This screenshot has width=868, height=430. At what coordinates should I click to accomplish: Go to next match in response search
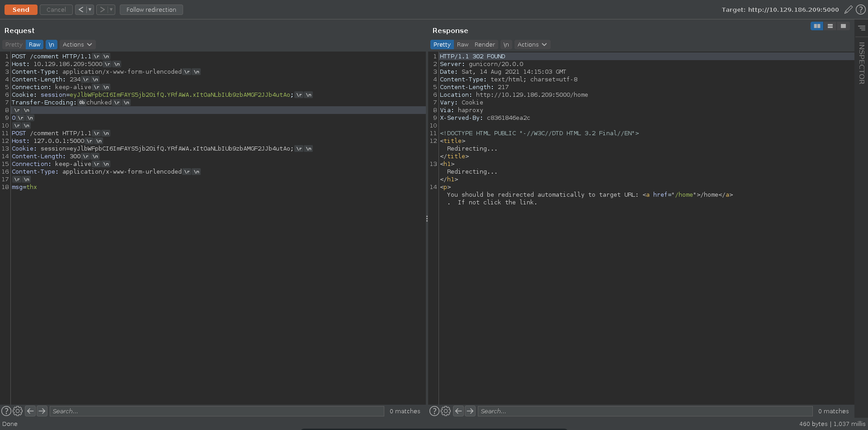470,411
